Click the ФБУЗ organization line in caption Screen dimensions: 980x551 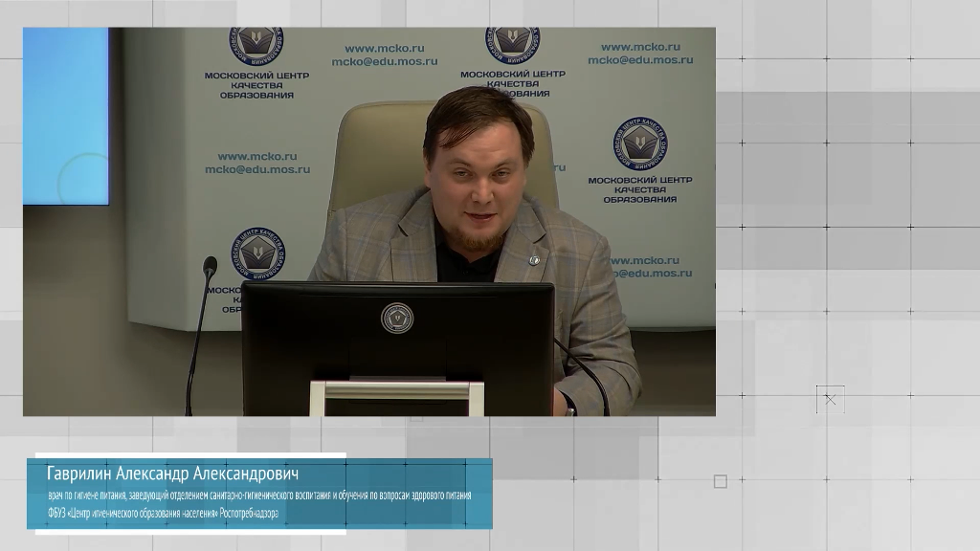click(x=163, y=514)
